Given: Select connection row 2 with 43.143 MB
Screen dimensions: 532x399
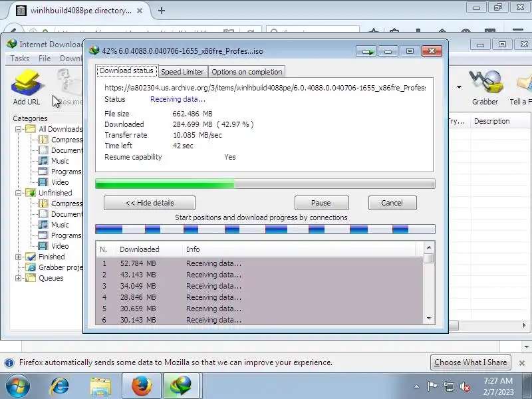Looking at the screenshot, I should [x=259, y=275].
